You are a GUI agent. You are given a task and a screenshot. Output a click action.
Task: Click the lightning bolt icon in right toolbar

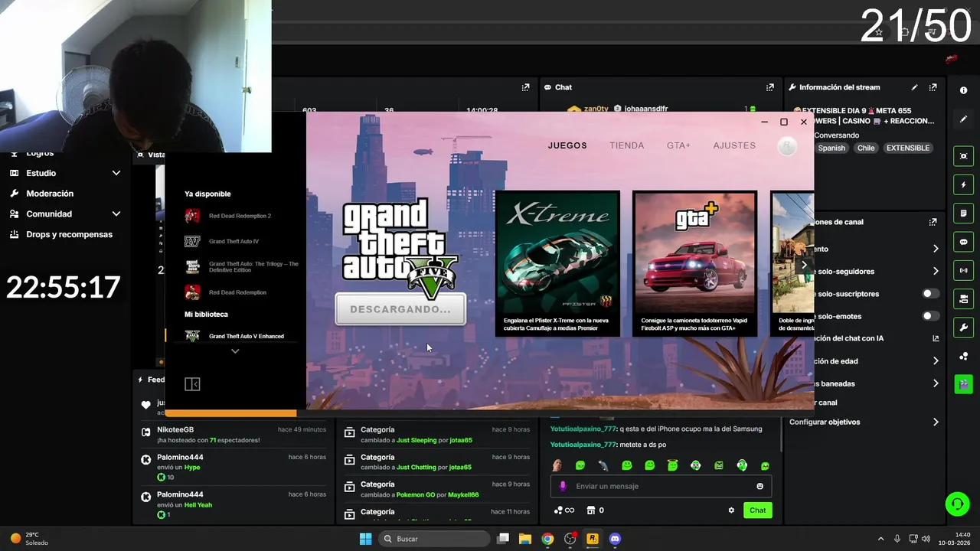pyautogui.click(x=963, y=184)
